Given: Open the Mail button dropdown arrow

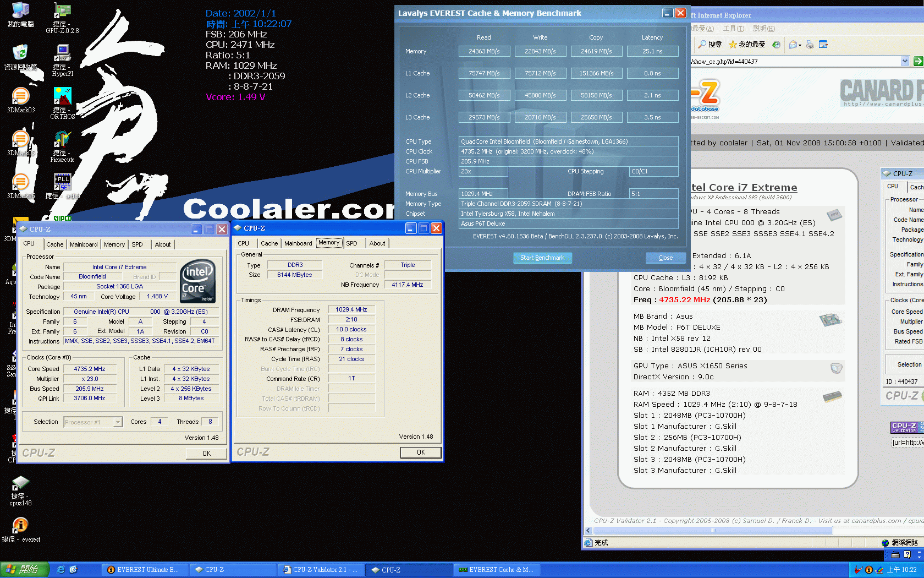Looking at the screenshot, I should pyautogui.click(x=800, y=45).
